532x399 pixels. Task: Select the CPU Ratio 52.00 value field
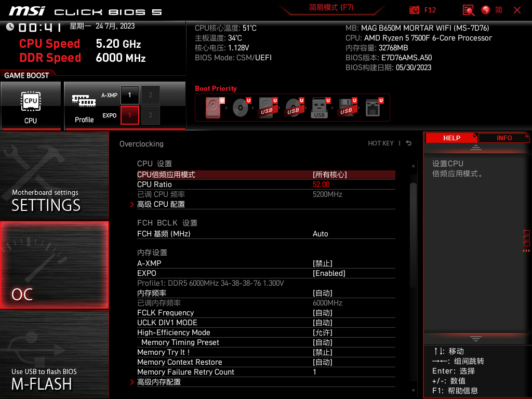click(x=321, y=184)
